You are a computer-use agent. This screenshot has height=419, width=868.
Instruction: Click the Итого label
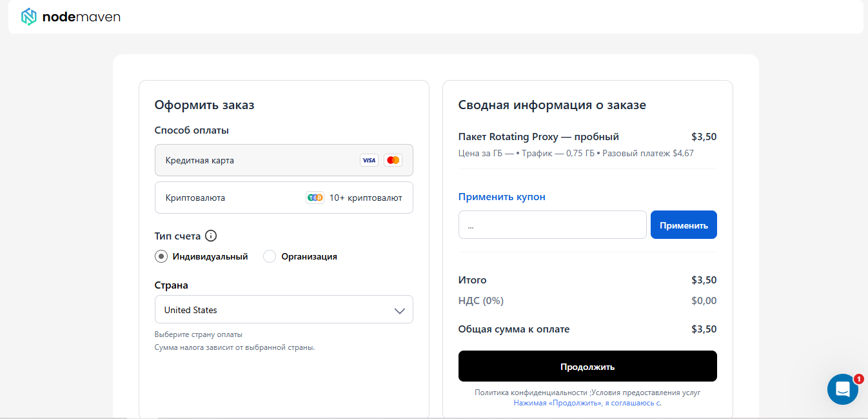[473, 280]
